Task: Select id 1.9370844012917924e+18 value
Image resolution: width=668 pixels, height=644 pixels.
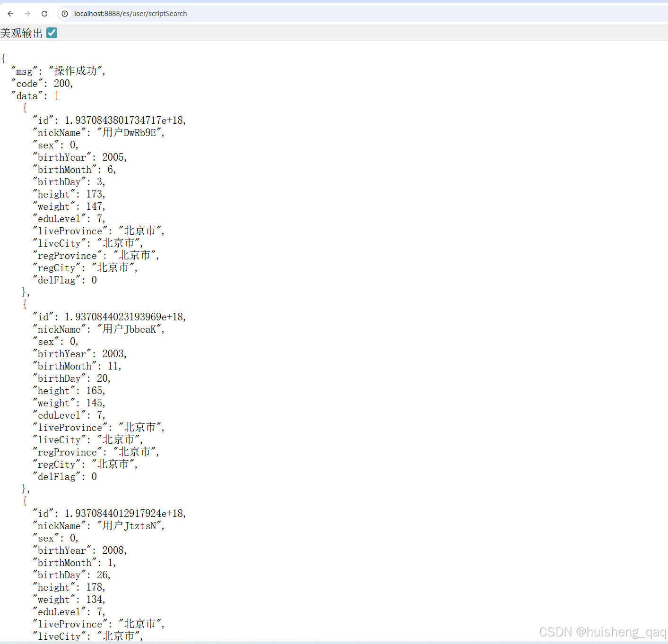Action: [124, 514]
